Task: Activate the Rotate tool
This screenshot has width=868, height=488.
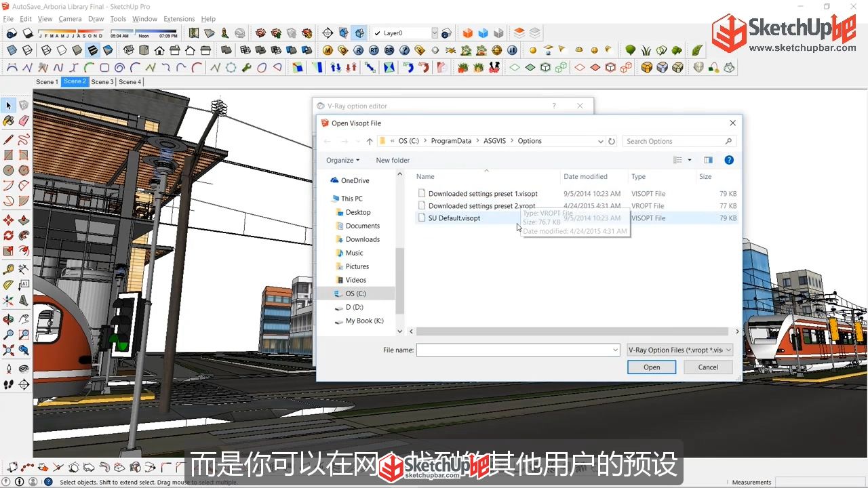Action: [x=8, y=236]
